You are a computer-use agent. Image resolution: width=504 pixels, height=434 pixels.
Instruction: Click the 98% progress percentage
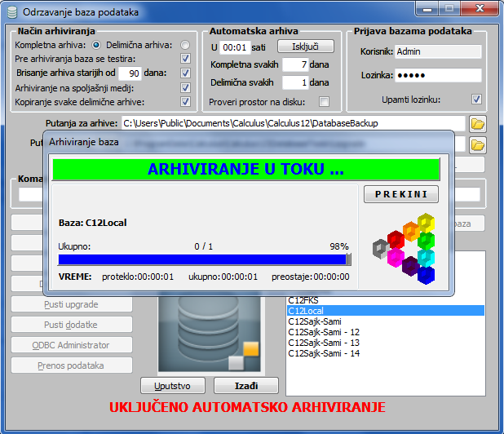pos(339,246)
